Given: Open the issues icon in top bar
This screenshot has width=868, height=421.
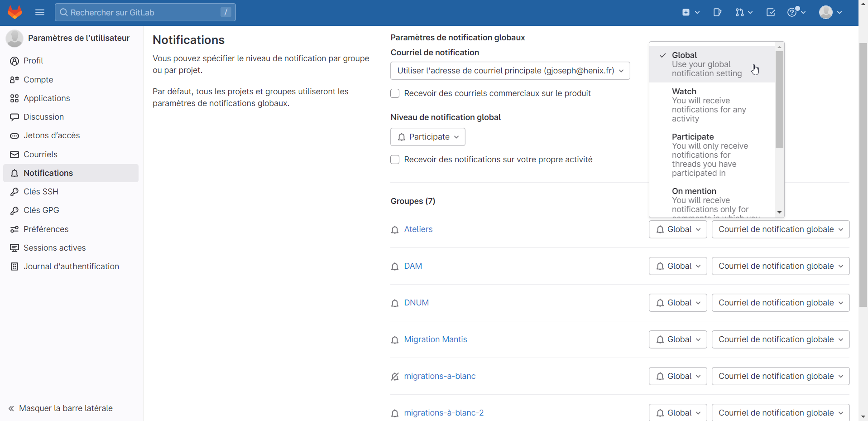Looking at the screenshot, I should pyautogui.click(x=717, y=12).
